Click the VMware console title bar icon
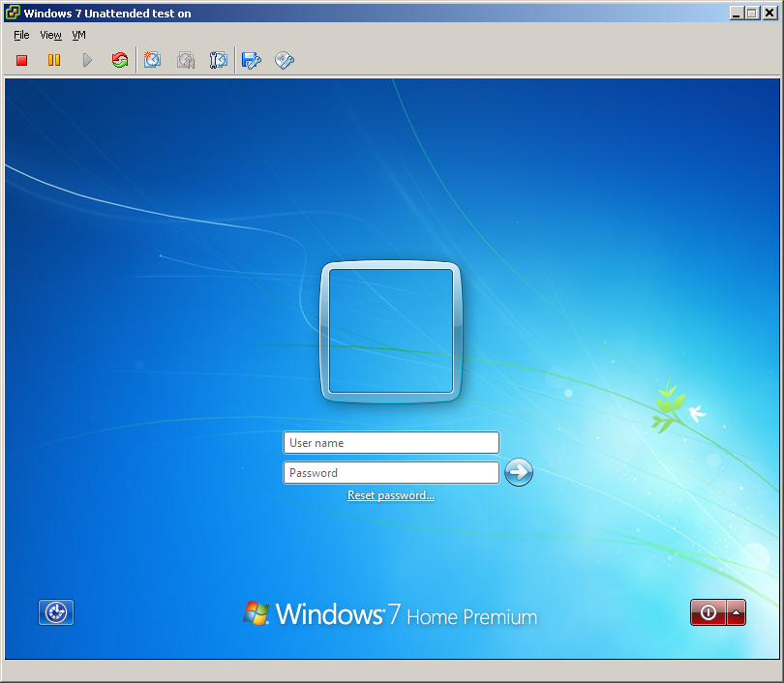 (x=13, y=13)
